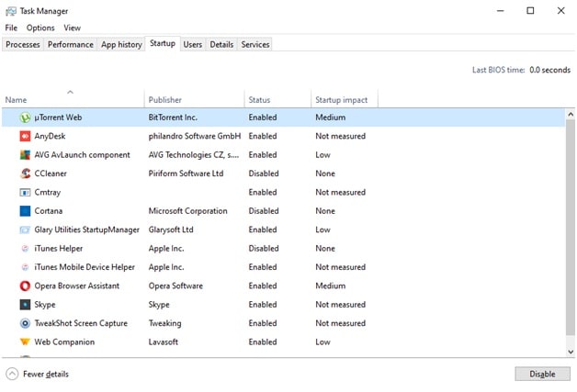Switch to the Details tab

(221, 44)
